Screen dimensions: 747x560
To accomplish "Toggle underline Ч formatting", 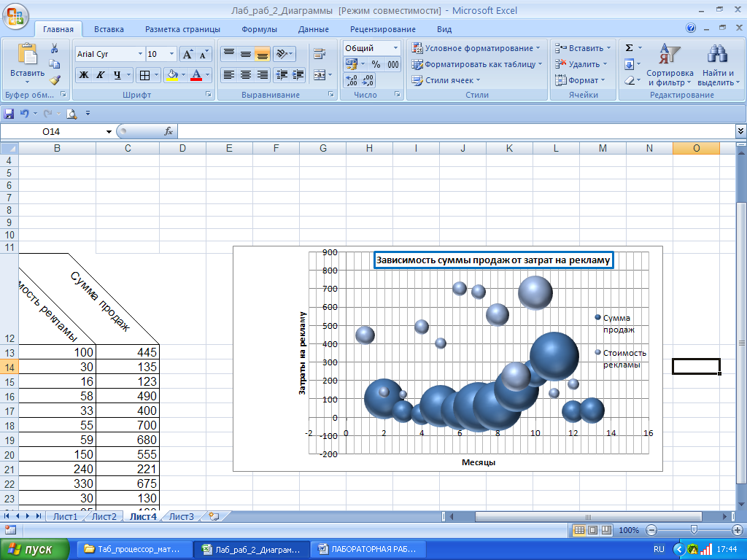I will [x=117, y=75].
